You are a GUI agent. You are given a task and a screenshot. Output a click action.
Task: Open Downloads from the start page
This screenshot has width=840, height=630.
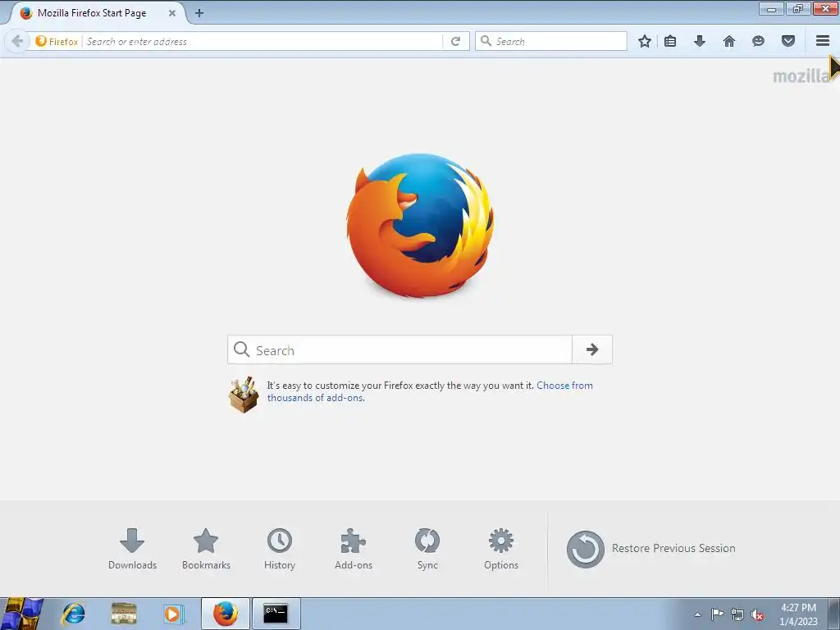(132, 549)
